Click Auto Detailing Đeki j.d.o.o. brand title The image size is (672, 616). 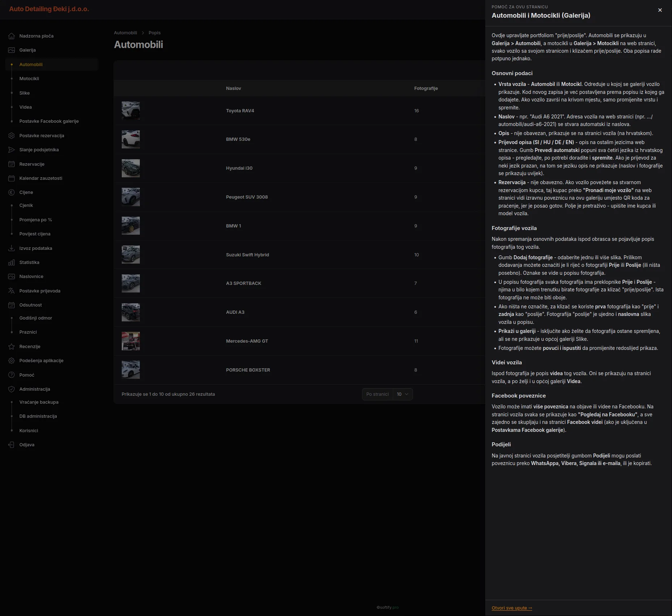[49, 9]
